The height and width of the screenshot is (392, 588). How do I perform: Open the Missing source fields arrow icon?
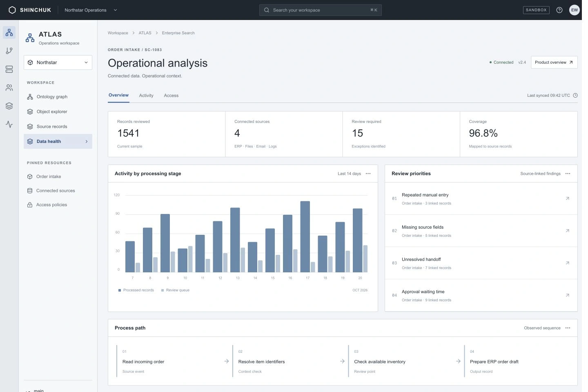567,231
